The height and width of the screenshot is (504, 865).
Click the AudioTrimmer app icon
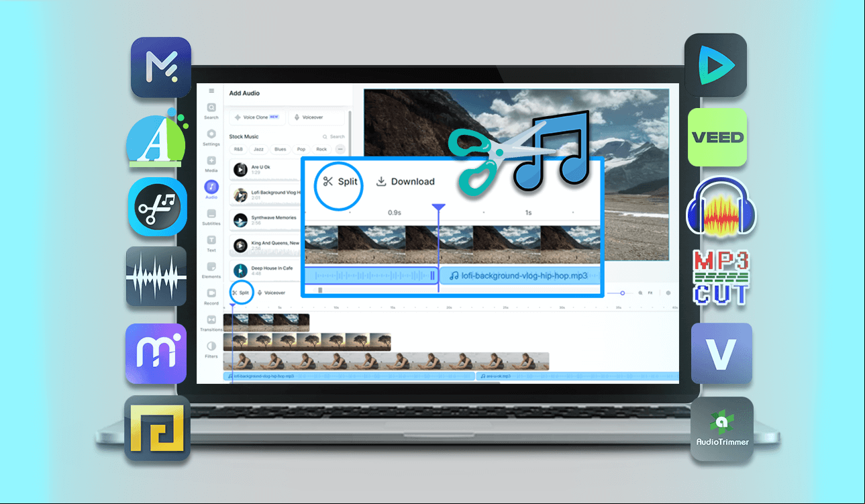tap(722, 429)
